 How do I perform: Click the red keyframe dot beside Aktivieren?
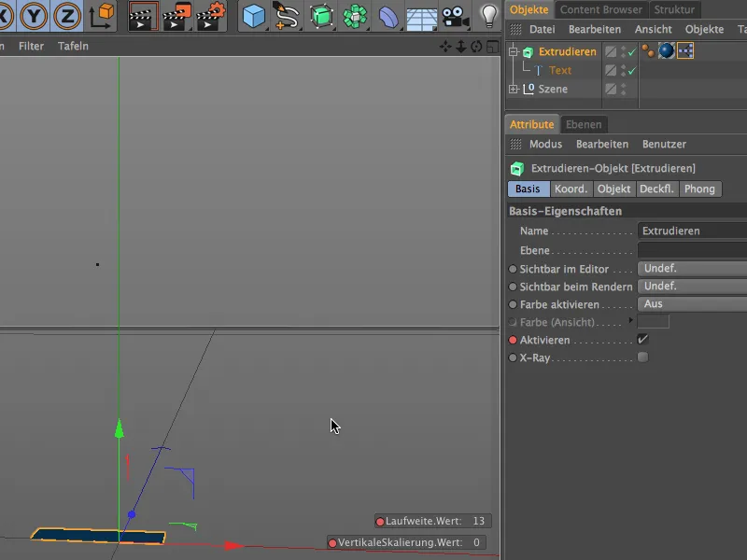(513, 340)
